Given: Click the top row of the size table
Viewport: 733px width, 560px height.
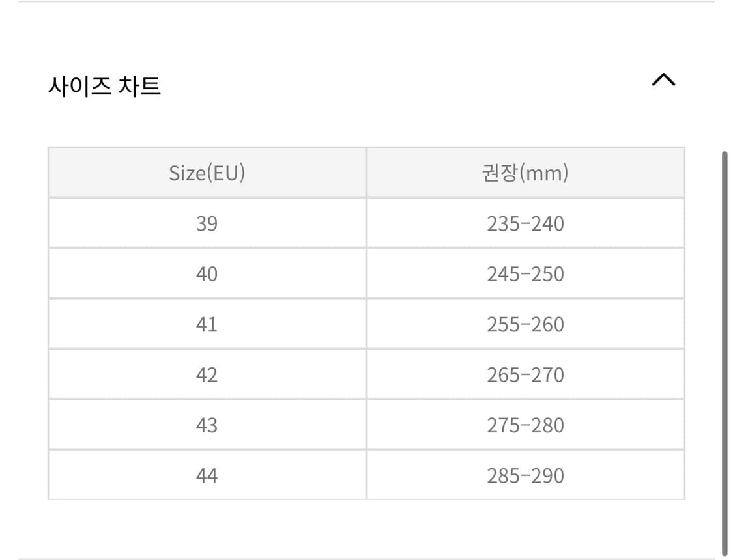Looking at the screenshot, I should (x=365, y=173).
